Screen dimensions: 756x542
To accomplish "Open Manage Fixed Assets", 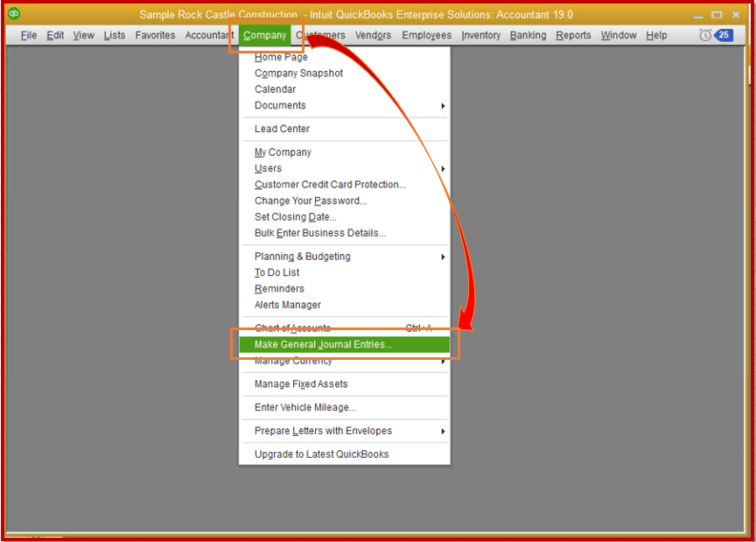I will [345, 384].
